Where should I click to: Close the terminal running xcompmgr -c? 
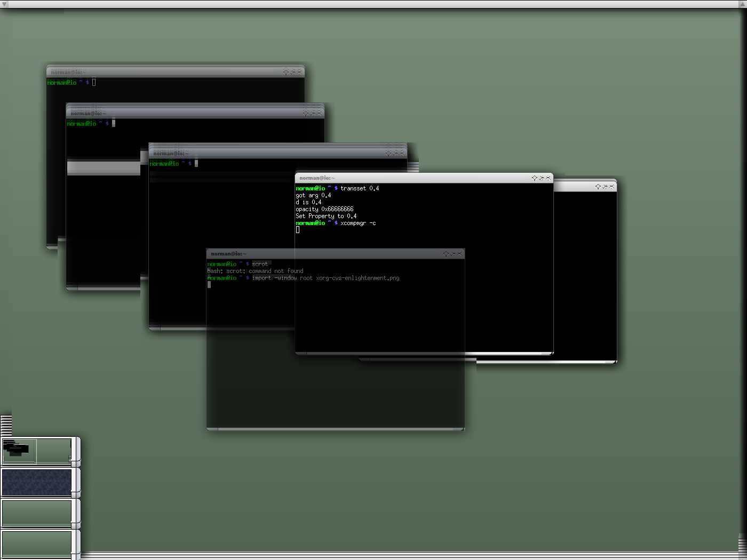pyautogui.click(x=548, y=178)
